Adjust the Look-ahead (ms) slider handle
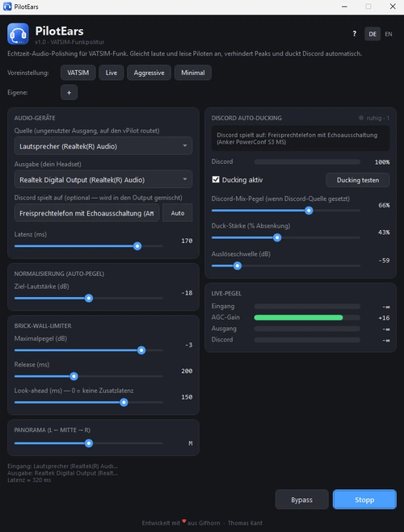This screenshot has height=532, width=404. pos(124,402)
